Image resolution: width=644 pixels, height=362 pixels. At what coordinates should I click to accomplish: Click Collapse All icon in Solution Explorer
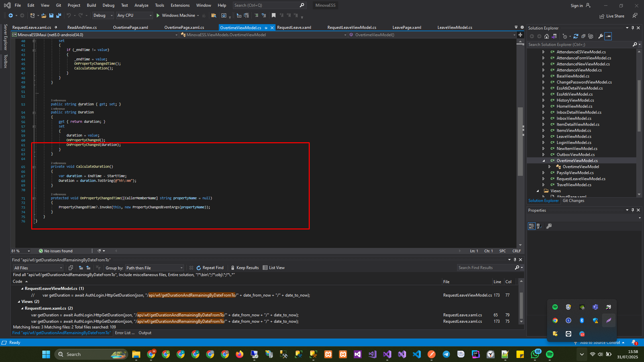click(583, 36)
